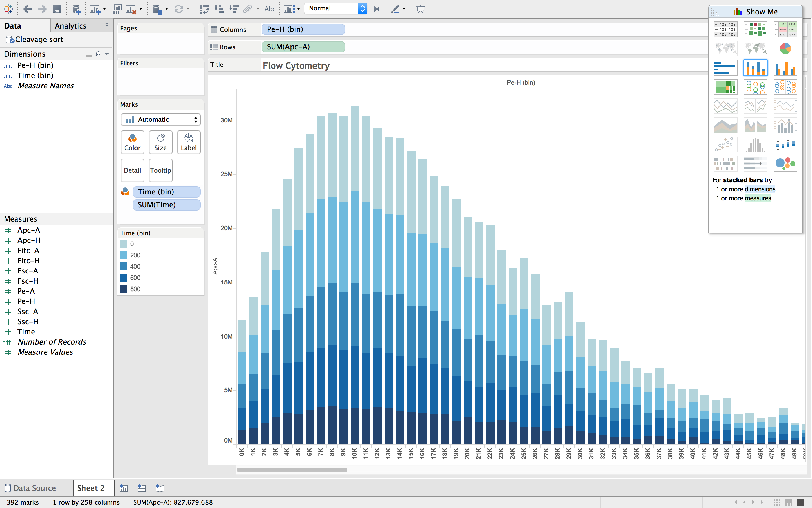Select the Time (bin) pill on Marks
Image resolution: width=812 pixels, height=508 pixels.
[x=166, y=192]
